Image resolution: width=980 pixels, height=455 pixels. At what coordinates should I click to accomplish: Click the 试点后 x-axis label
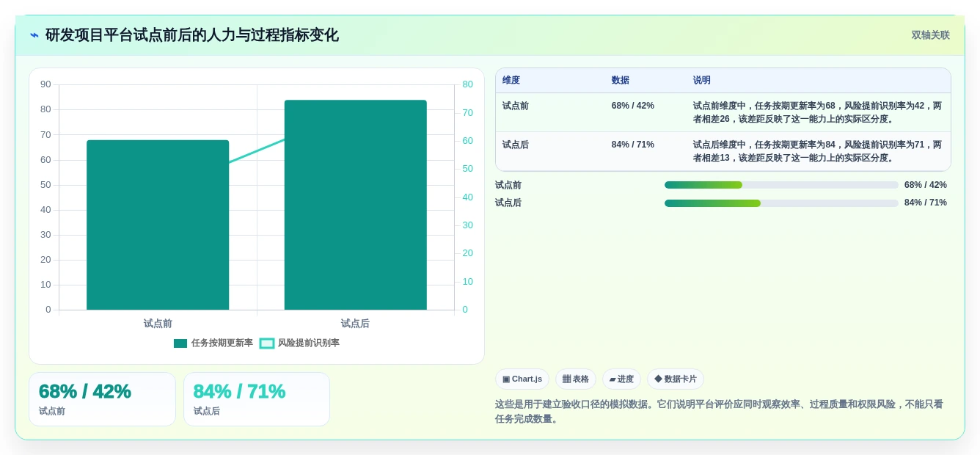355,323
